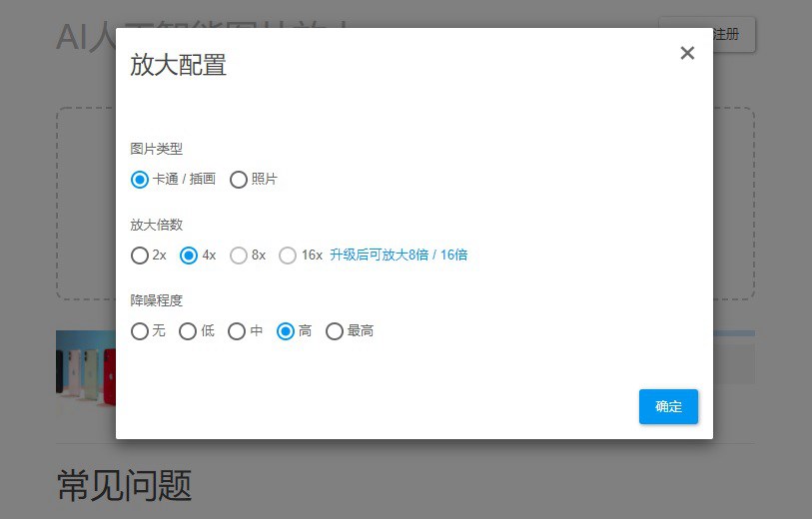812x519 pixels.
Task: Set noise reduction to 低
Action: [x=188, y=331]
